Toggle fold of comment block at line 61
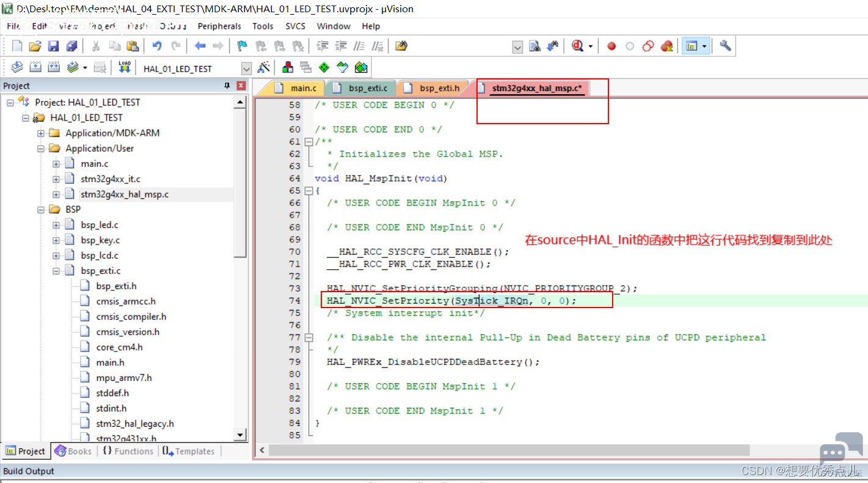 point(308,142)
